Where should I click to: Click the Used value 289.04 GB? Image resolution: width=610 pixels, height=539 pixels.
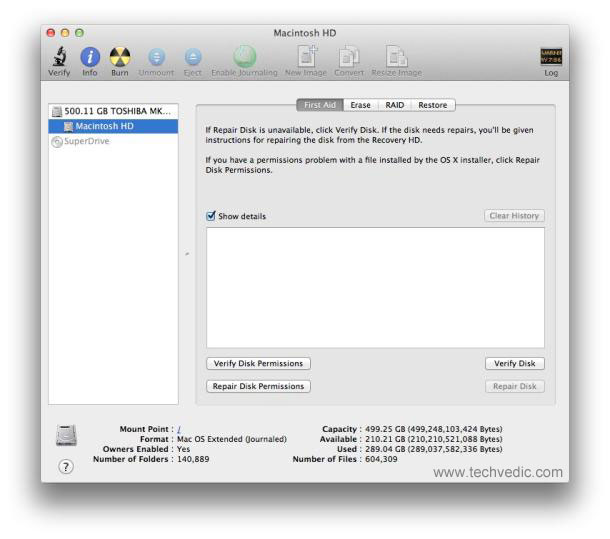(434, 449)
